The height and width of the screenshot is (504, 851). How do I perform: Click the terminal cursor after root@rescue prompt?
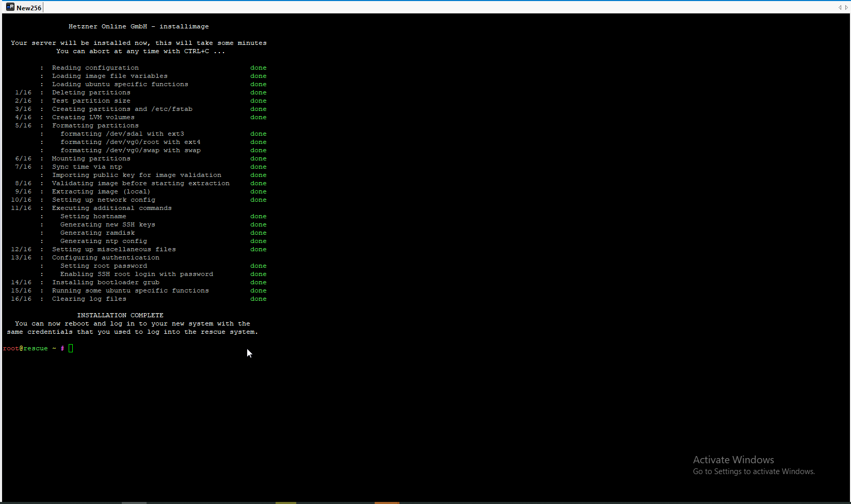point(71,348)
